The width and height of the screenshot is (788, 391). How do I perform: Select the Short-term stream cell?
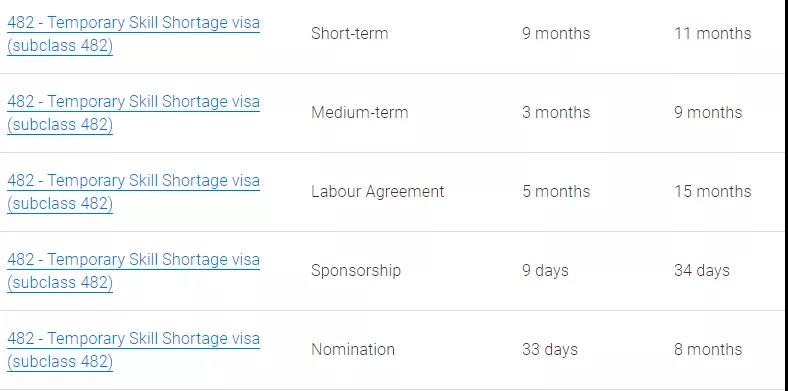350,34
